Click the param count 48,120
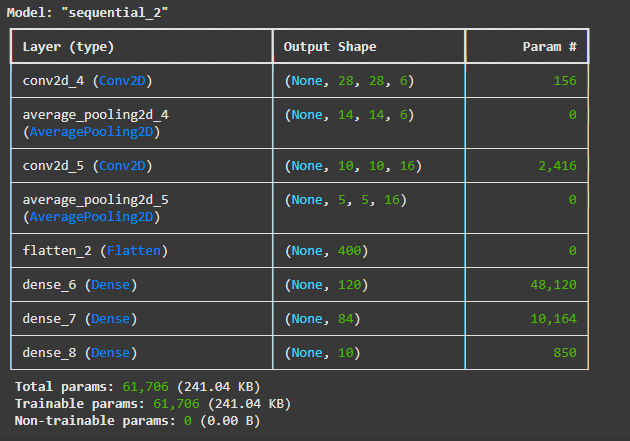The image size is (630, 441). (x=553, y=285)
